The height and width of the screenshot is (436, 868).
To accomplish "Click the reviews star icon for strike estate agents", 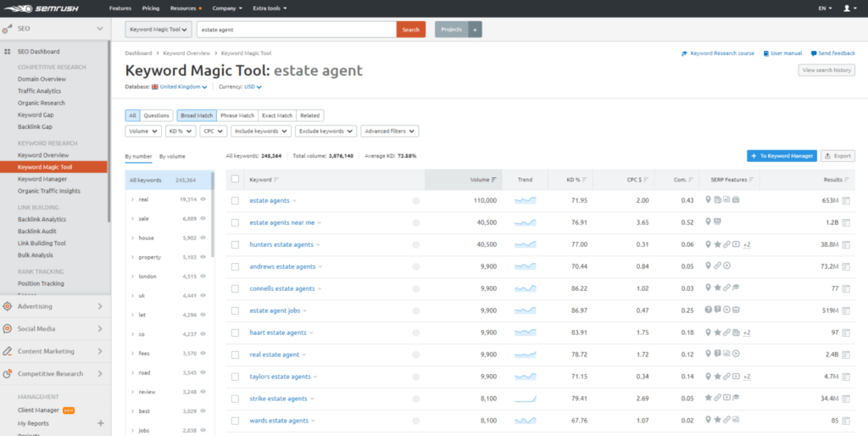I will click(708, 398).
